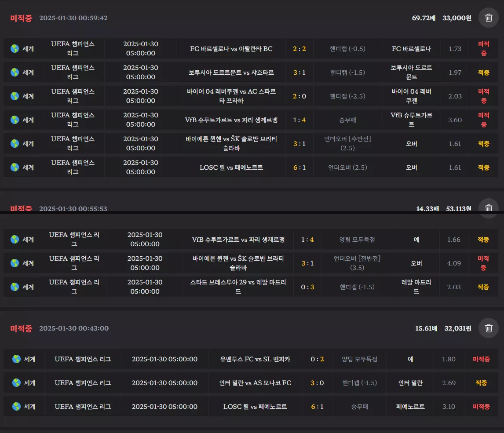Click the 언더오버 [후반전] (2.5) bet type
The image size is (504, 433).
[347, 144]
